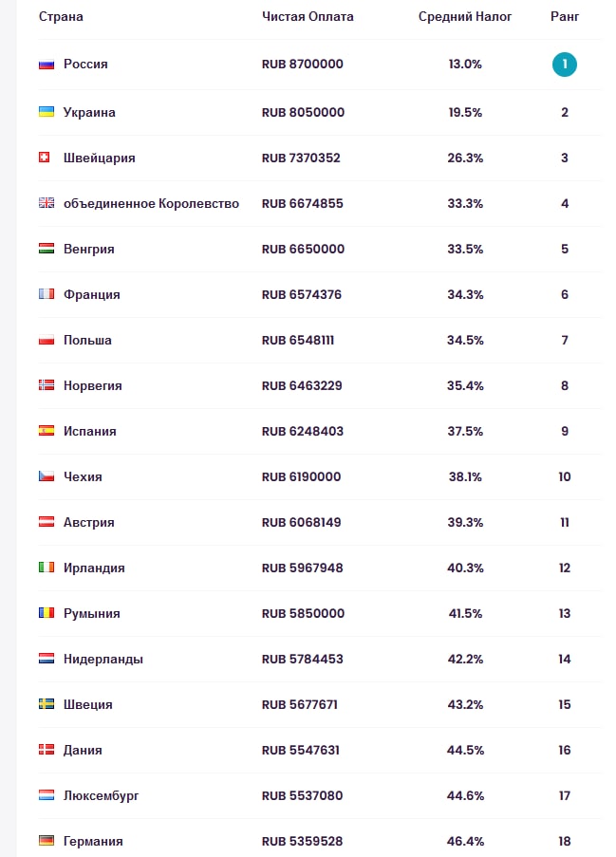Click the Spain flag icon
This screenshot has height=857, width=616.
coord(47,431)
